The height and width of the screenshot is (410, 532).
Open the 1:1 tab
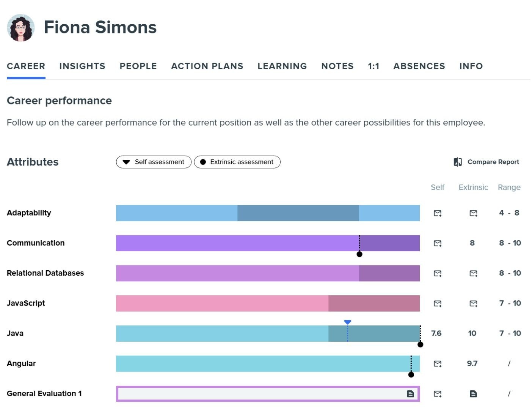pyautogui.click(x=373, y=66)
